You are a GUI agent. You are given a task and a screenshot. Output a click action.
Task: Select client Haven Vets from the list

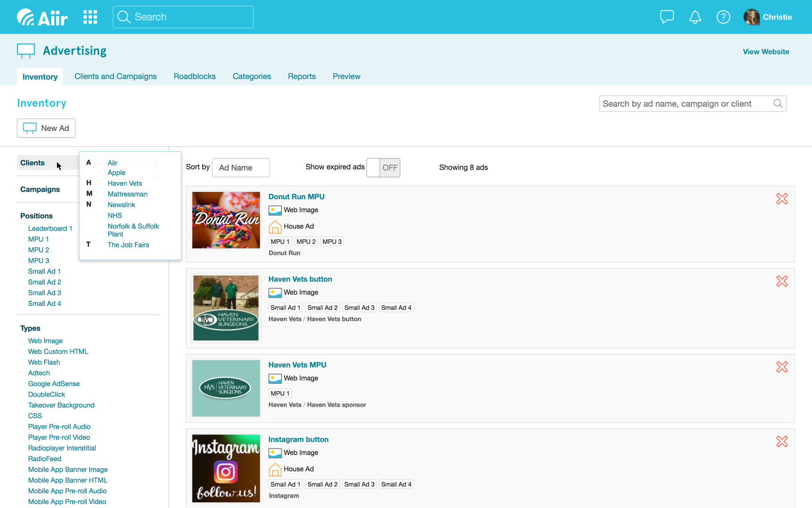125,183
